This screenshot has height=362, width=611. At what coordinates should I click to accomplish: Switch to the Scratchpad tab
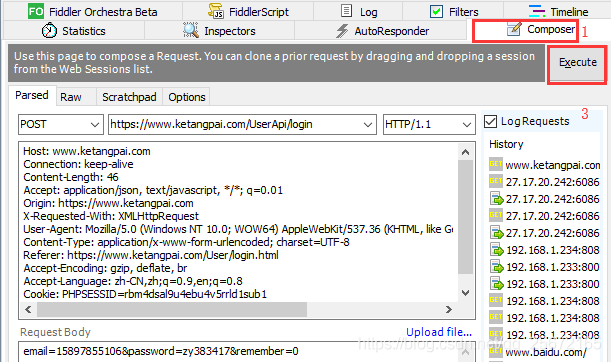(x=129, y=97)
